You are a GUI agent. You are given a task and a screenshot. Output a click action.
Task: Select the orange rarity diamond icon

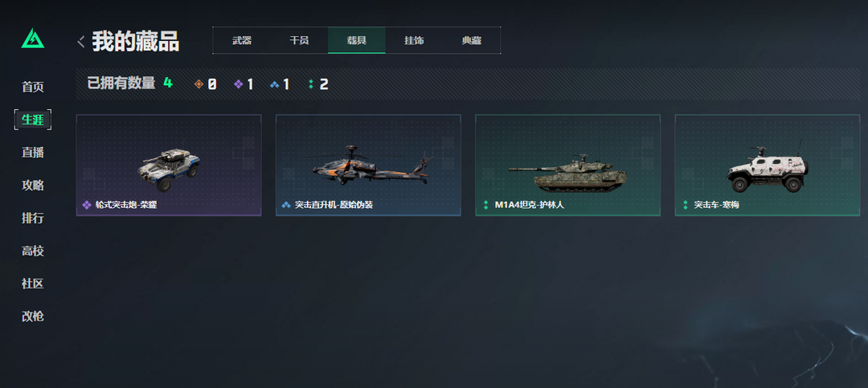199,84
